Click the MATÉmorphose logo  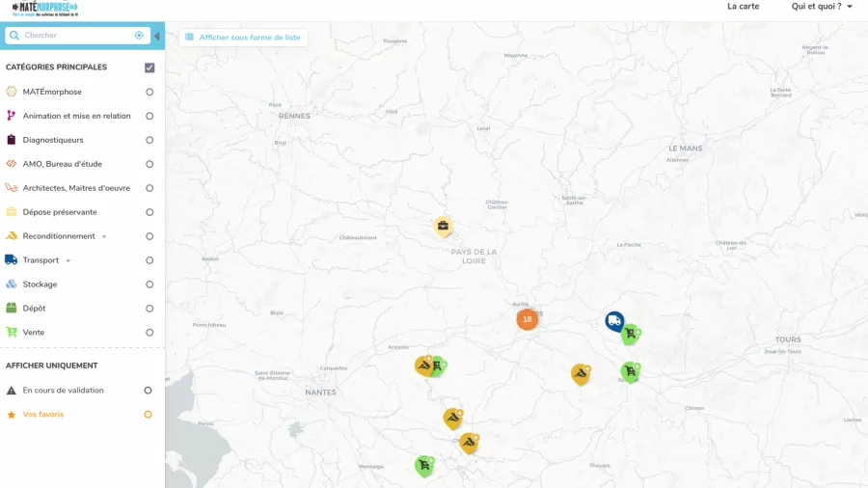(44, 9)
